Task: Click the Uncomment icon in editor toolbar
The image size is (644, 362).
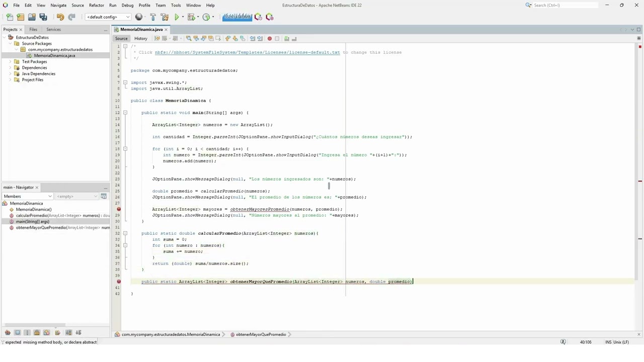Action: 294,39
